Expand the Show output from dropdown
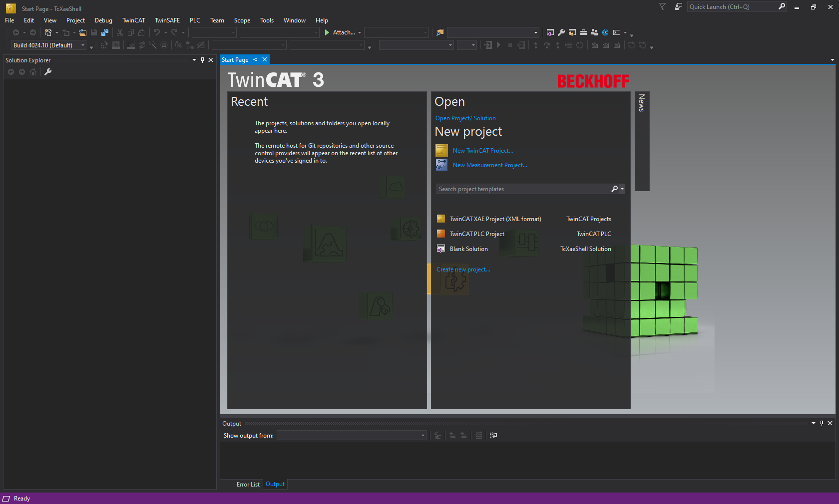Screen dimensions: 839x504 (423, 436)
